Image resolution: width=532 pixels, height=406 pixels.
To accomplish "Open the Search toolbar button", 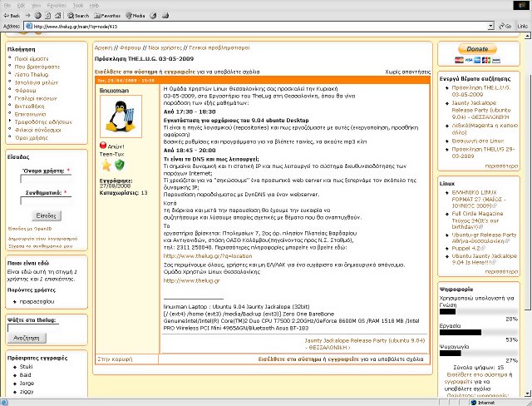I will pos(78,15).
